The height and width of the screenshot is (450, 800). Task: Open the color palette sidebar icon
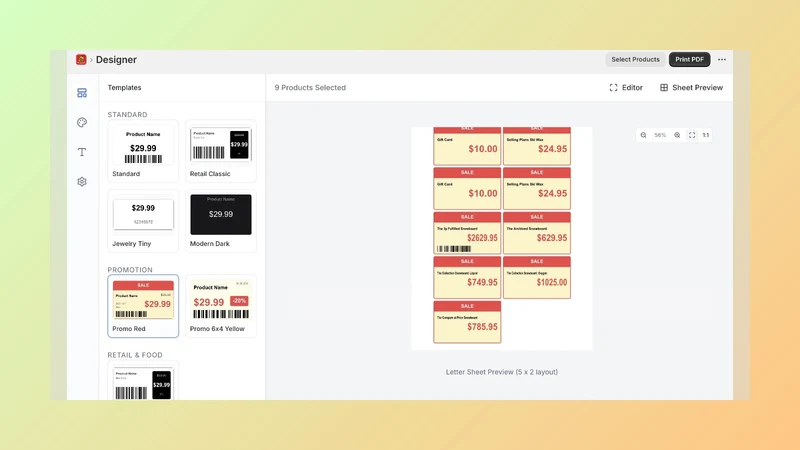point(82,122)
